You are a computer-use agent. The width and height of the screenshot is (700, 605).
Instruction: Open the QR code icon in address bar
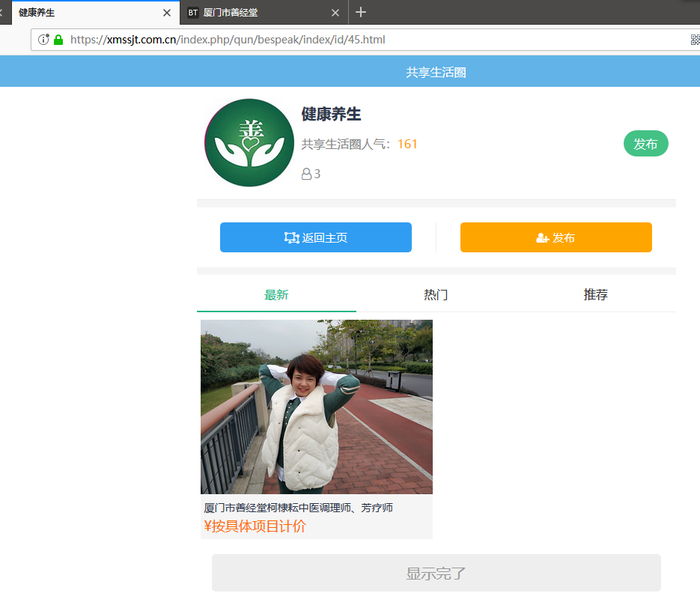point(694,40)
